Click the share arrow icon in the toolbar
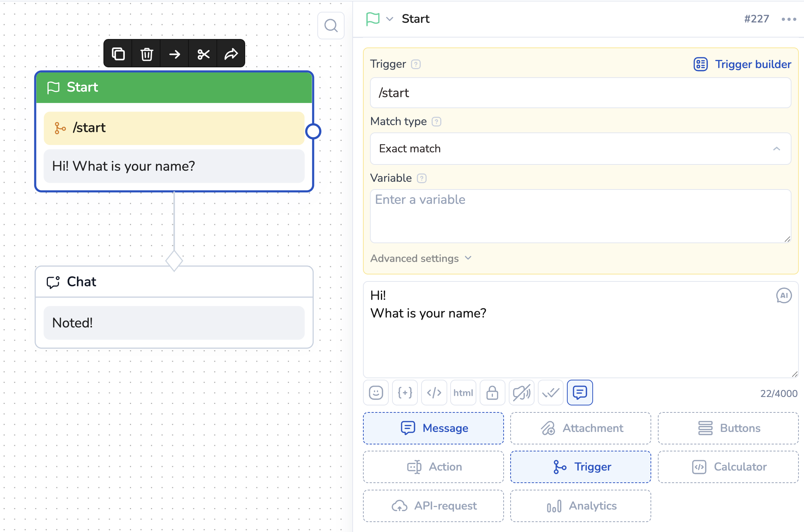The height and width of the screenshot is (532, 804). point(231,54)
